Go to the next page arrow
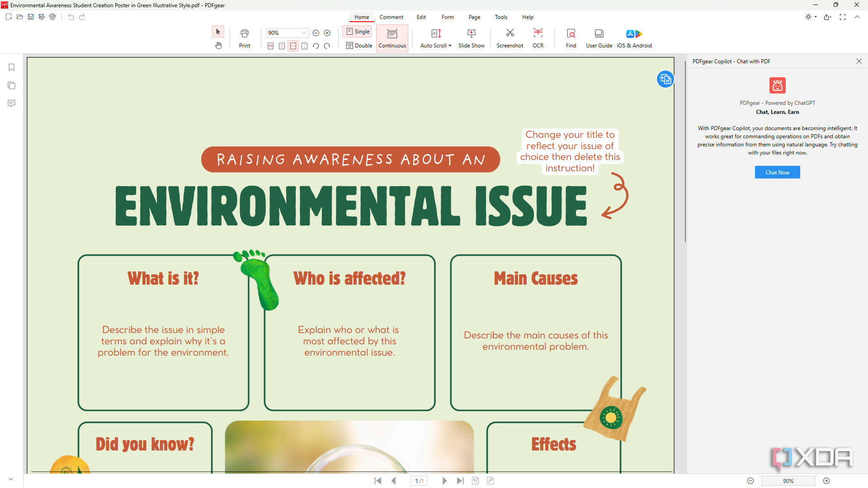Screen dimensions: 868x488 click(x=444, y=481)
